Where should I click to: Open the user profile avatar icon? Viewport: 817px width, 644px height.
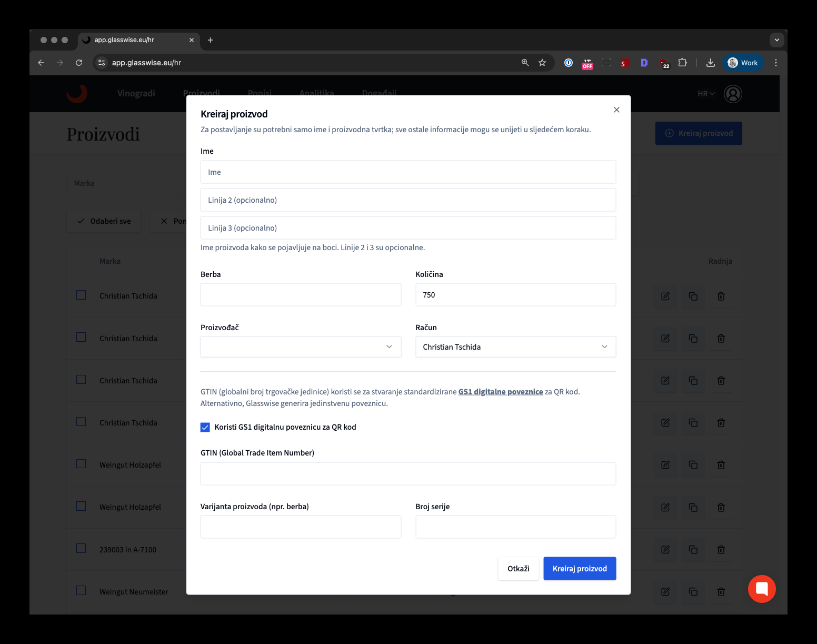(x=733, y=94)
